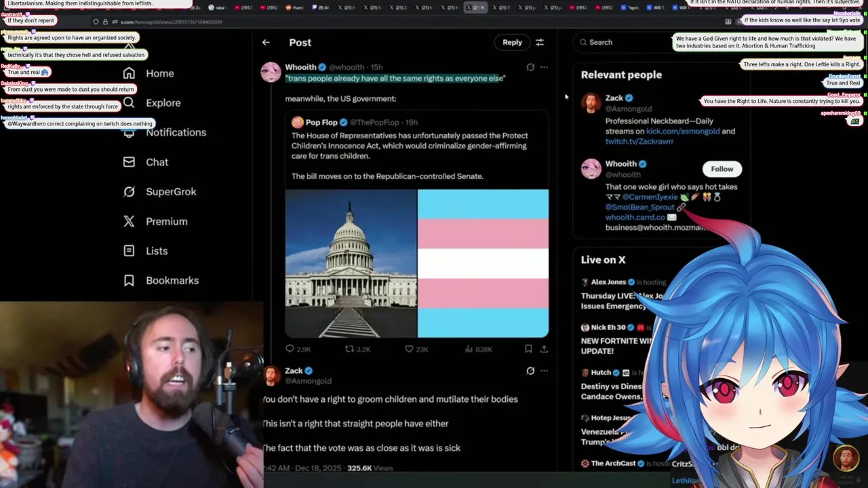
Task: Click the browser address bar URL
Action: [171, 22]
